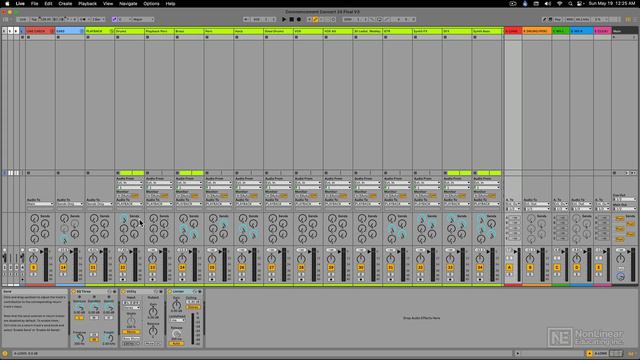The image size is (640, 360).
Task: Turn the Utility device on or off
Action: click(123, 291)
